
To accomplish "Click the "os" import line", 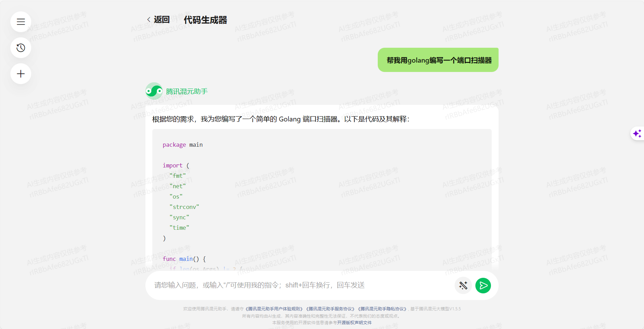I will (176, 197).
